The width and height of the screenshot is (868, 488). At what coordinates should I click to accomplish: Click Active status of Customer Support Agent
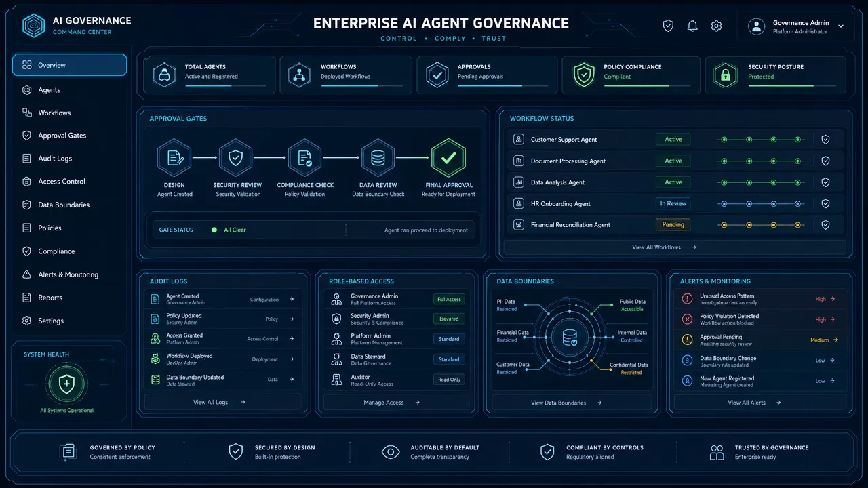(673, 139)
